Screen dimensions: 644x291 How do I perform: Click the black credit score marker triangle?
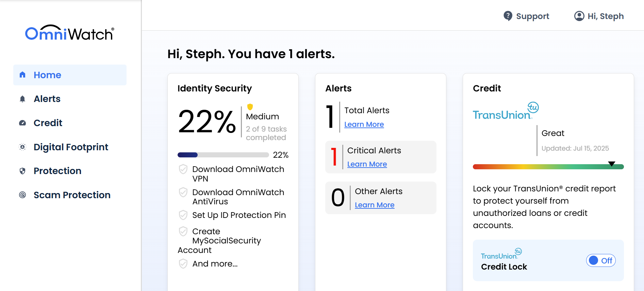[612, 164]
